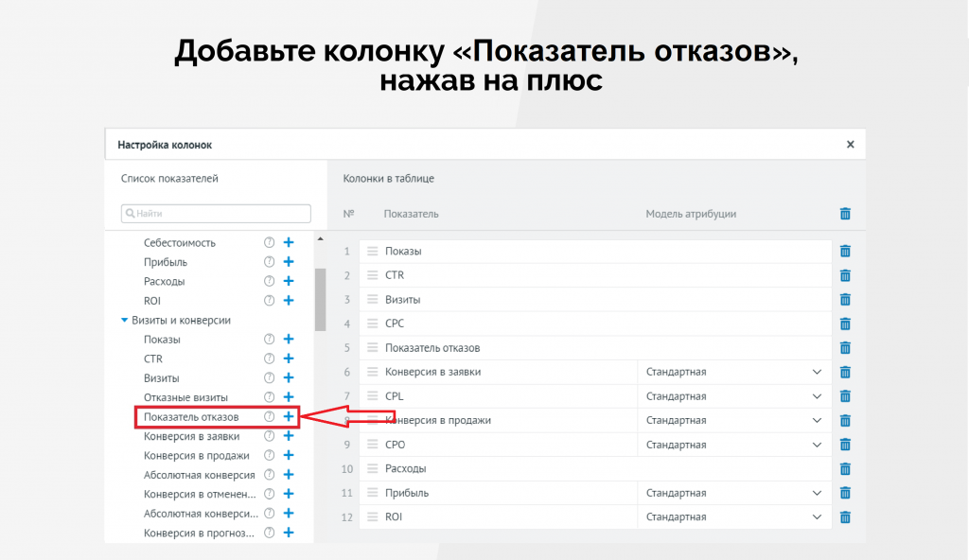Image resolution: width=969 pixels, height=560 pixels.
Task: Select Расходы in the metrics list
Action: click(x=165, y=282)
